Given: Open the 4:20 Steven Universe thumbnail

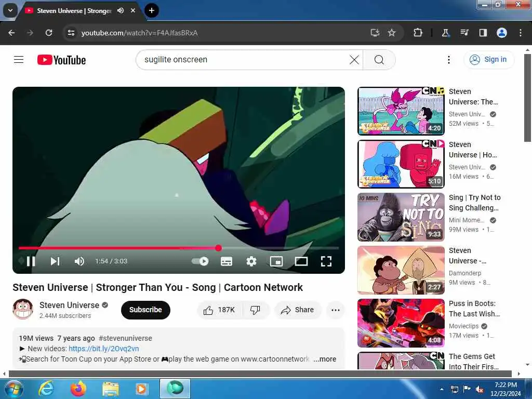Looking at the screenshot, I should (x=401, y=111).
